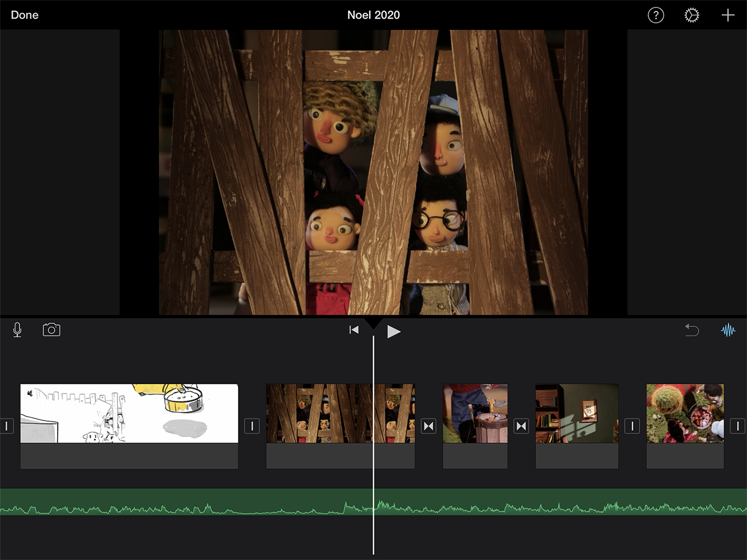Screen dimensions: 747x560
Task: Select the bookshelf and calendar clip
Action: [577, 413]
